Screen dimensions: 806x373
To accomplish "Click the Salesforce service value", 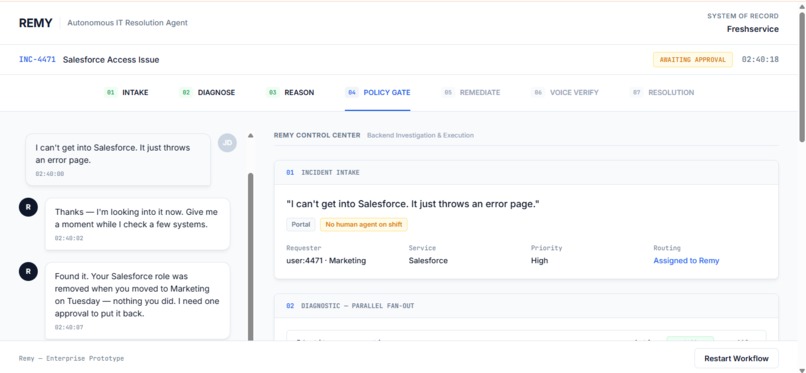I will (428, 260).
